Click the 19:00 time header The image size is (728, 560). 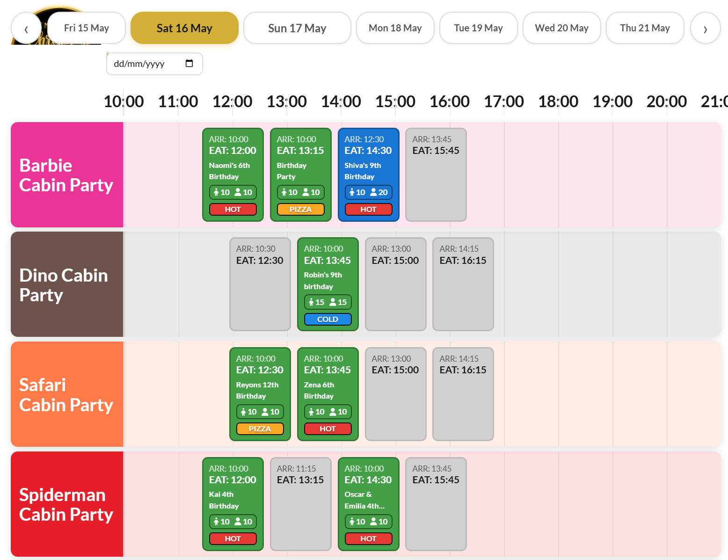point(612,102)
